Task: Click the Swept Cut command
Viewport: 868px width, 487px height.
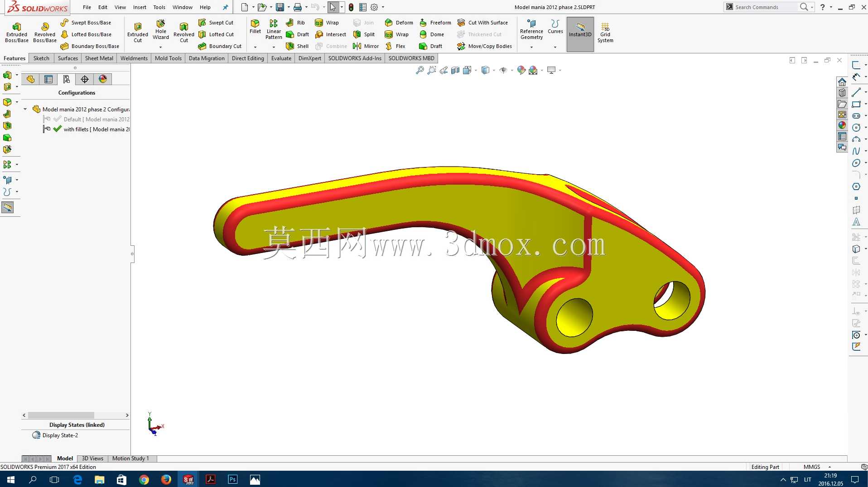Action: click(x=216, y=23)
